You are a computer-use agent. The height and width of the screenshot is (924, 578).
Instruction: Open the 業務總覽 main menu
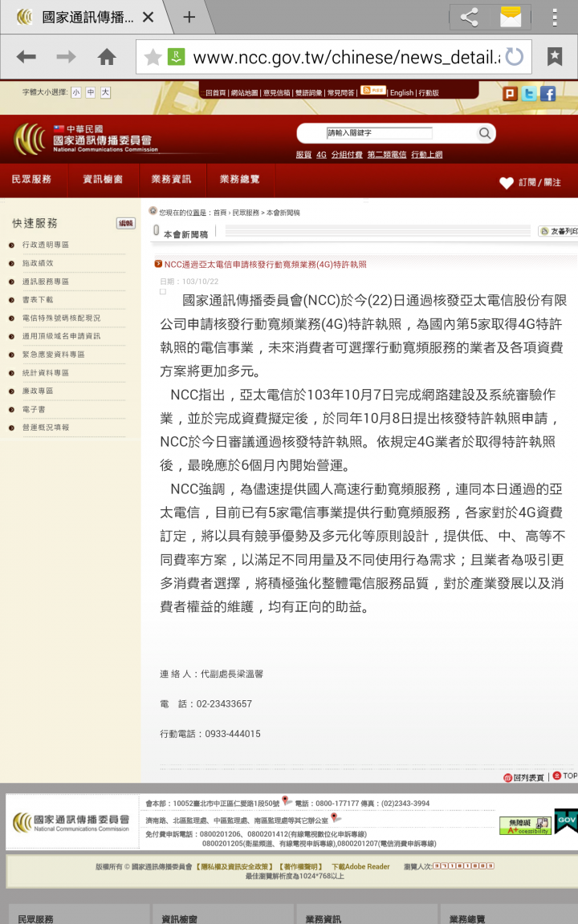pos(239,179)
